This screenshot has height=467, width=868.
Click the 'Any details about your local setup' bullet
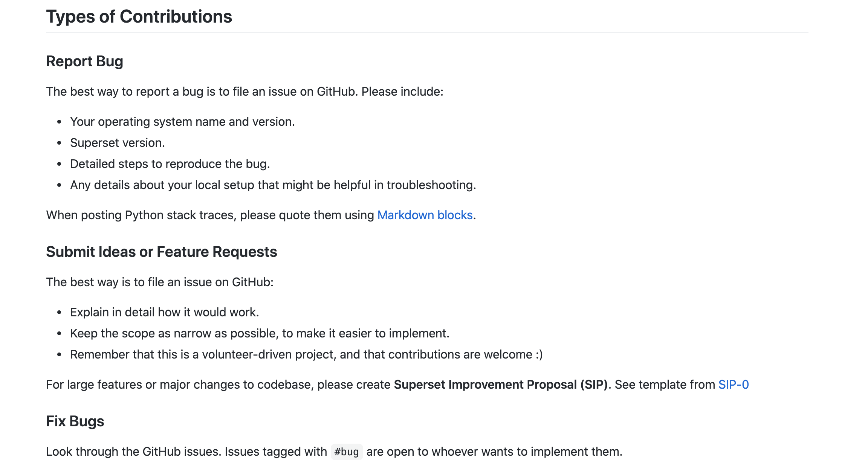pos(273,185)
